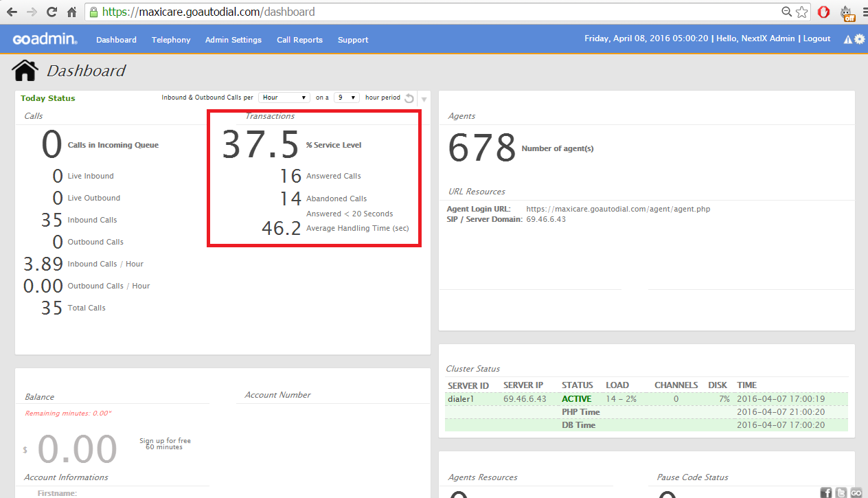Click the 2016-04-07 21:00:20 PHP time value
This screenshot has width=868, height=498.
(x=781, y=412)
